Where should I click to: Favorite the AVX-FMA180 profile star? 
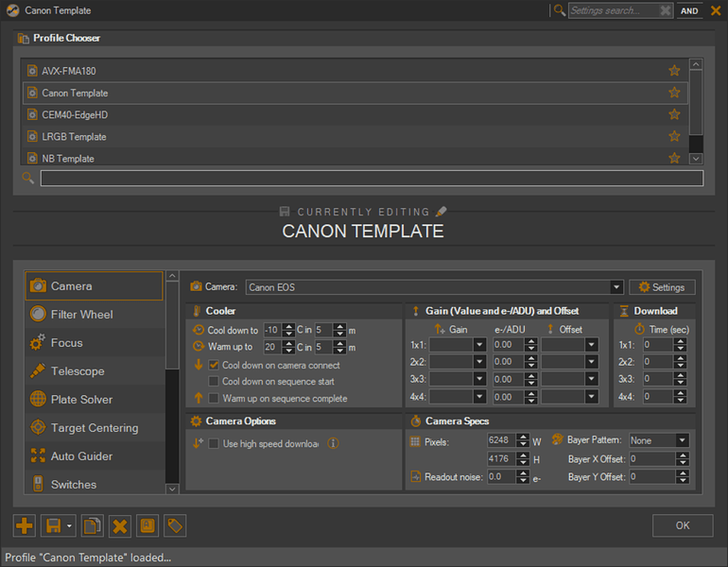tap(674, 71)
